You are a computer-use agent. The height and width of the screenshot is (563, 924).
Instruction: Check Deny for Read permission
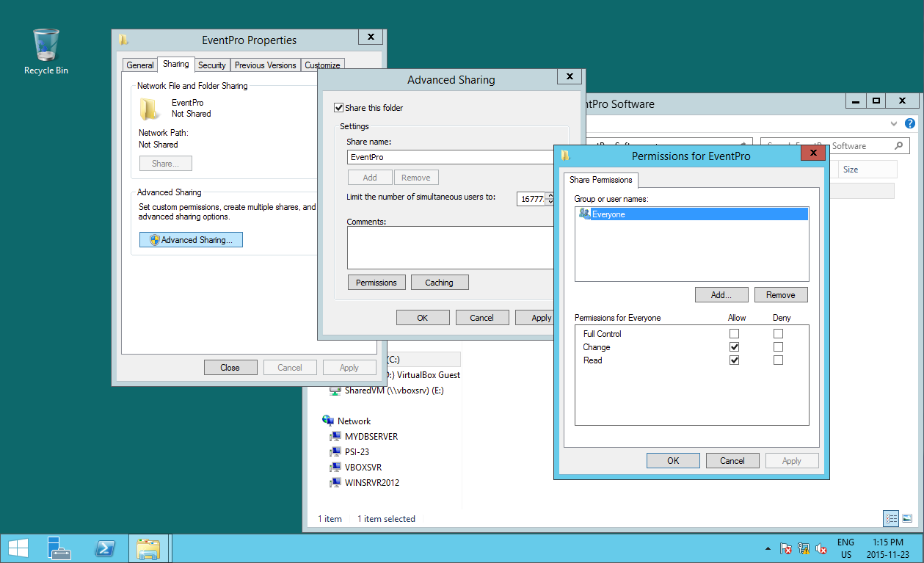click(779, 360)
